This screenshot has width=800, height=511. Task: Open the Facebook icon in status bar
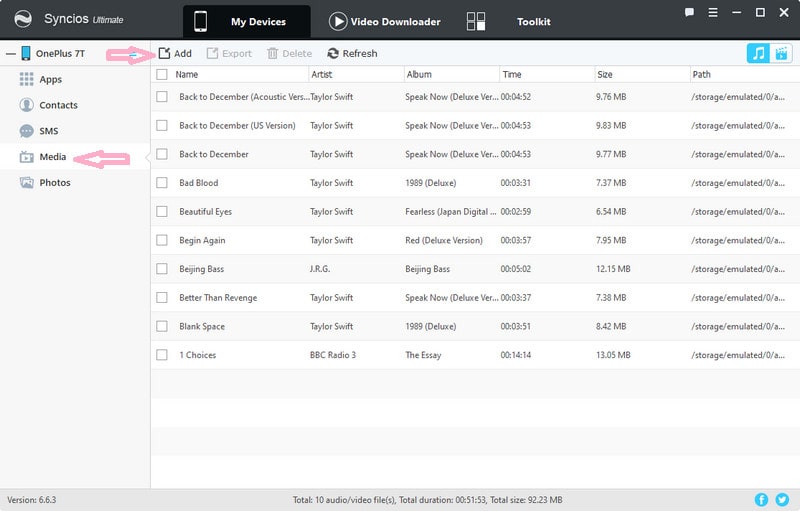(x=761, y=500)
